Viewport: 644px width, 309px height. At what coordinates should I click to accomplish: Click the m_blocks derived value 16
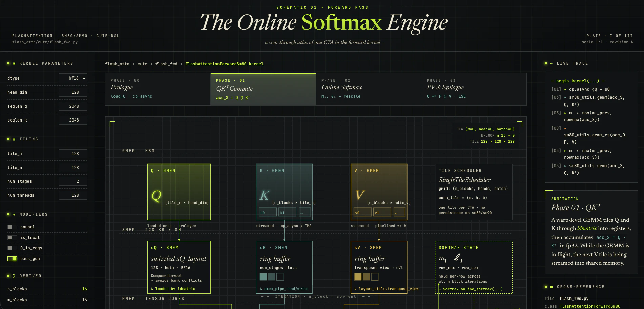[84, 300]
